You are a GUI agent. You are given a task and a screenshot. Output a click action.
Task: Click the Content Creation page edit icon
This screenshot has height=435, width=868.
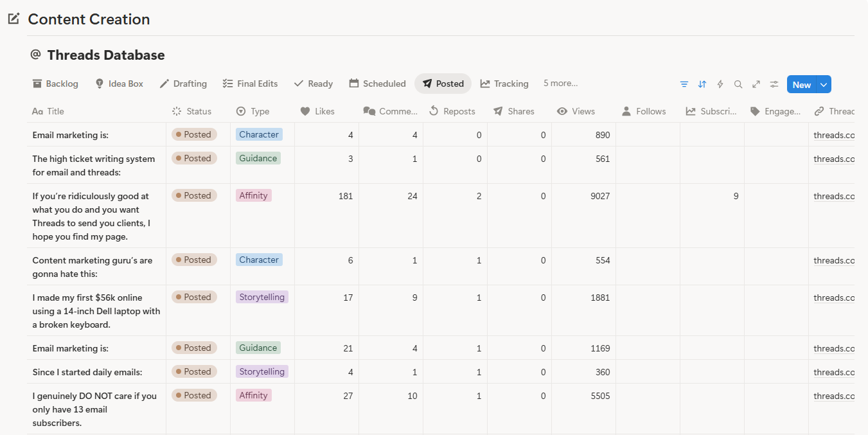point(13,19)
